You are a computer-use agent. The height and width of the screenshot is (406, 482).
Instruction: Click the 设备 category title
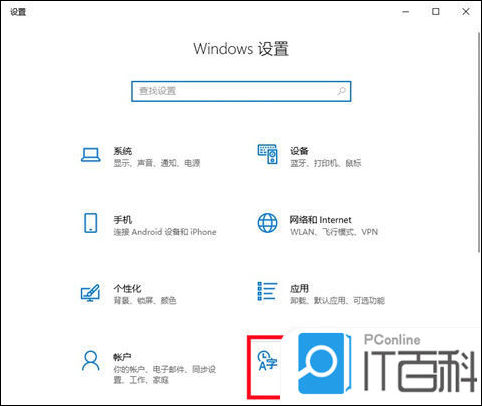pyautogui.click(x=299, y=151)
